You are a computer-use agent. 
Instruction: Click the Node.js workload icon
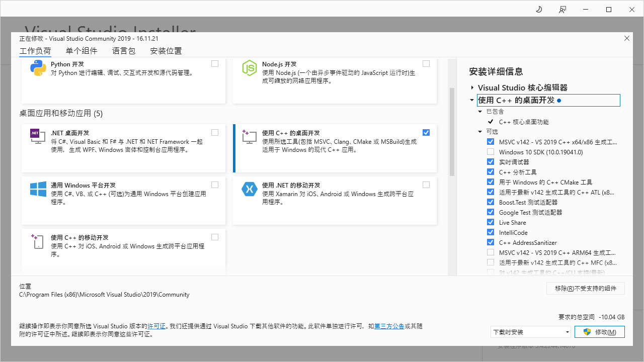pyautogui.click(x=250, y=68)
